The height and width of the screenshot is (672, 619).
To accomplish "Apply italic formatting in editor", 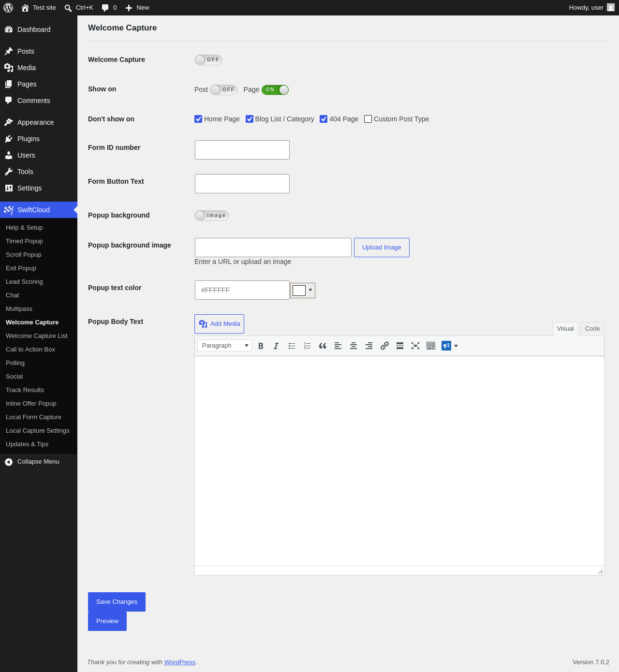I will (x=276, y=346).
